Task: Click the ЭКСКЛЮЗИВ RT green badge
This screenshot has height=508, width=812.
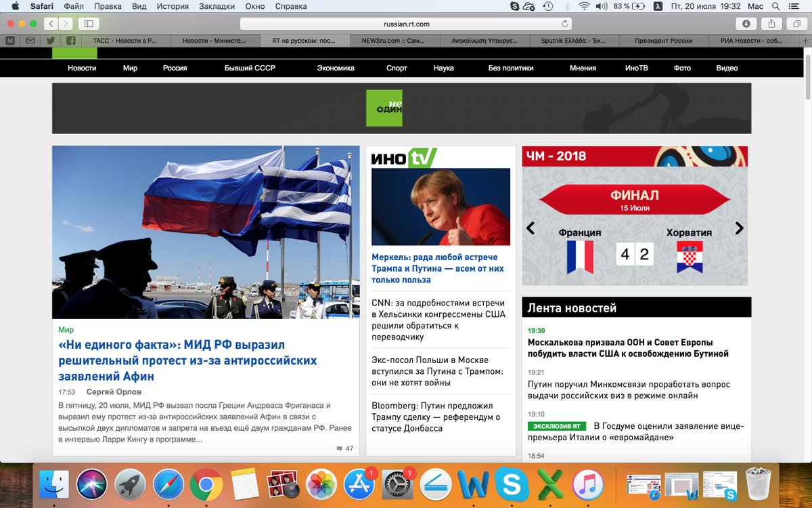Action: coord(556,426)
